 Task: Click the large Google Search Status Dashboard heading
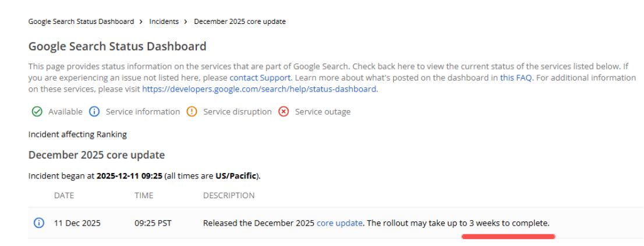(x=117, y=46)
